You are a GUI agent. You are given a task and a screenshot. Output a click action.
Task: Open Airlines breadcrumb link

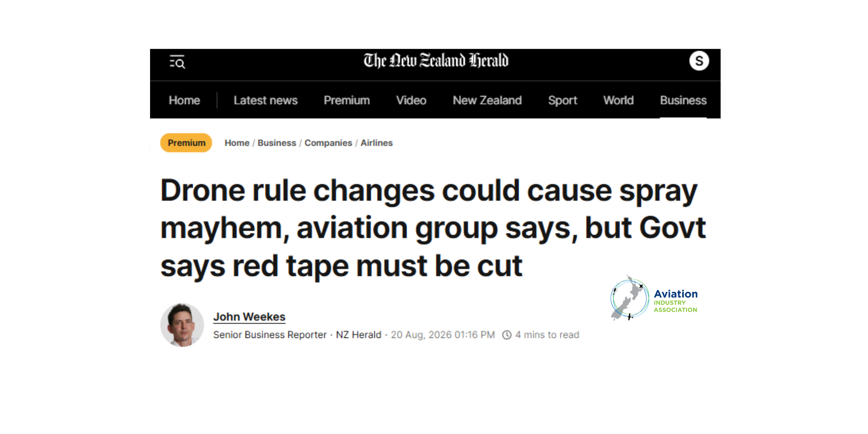pos(376,143)
